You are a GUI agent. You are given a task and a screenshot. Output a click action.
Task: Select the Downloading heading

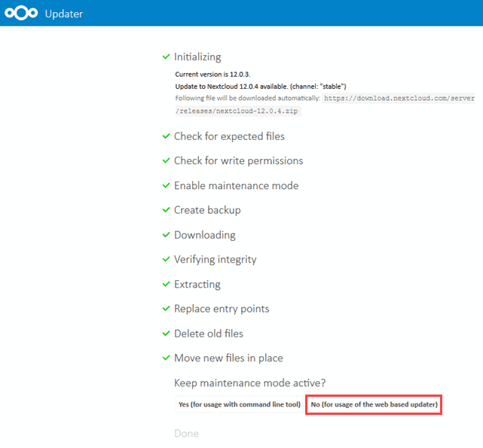[205, 235]
